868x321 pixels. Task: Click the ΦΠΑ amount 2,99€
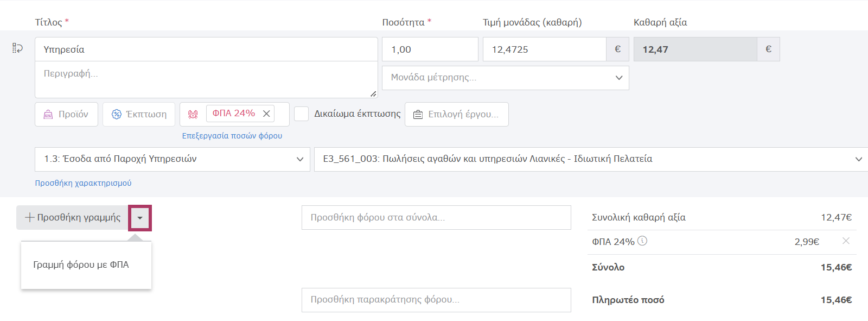coord(807,242)
